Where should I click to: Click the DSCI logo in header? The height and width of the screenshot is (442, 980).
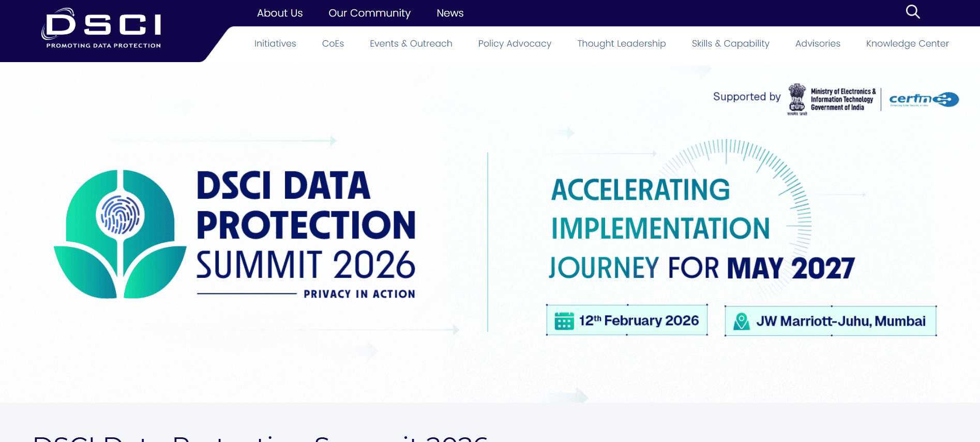(102, 29)
